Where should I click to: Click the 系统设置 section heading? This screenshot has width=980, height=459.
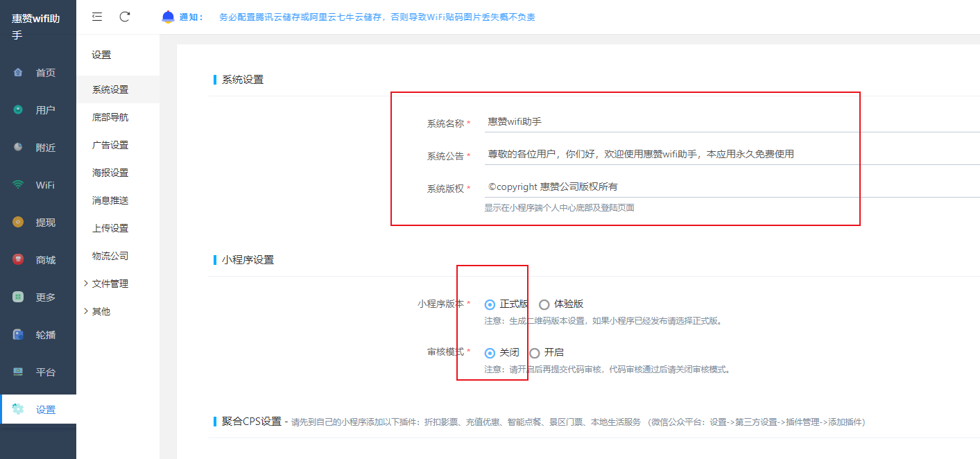click(243, 79)
